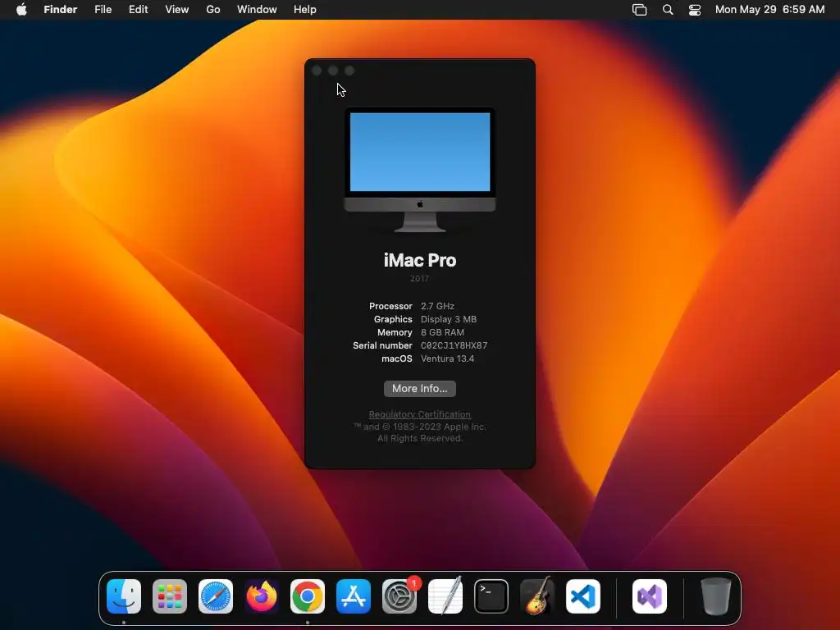Launch Firefox from the Dock
Screen dimensions: 840x630
[262, 596]
